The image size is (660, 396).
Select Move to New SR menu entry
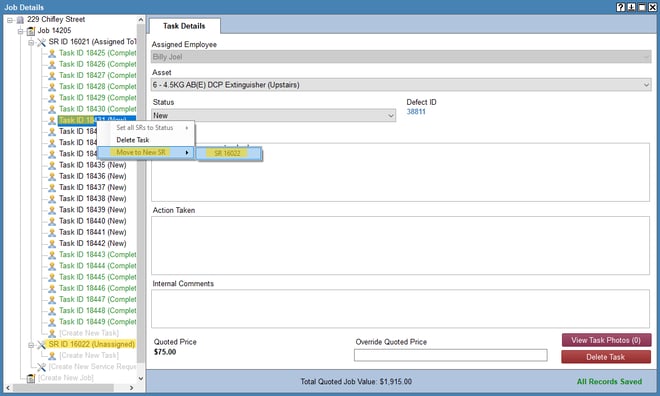click(x=146, y=152)
